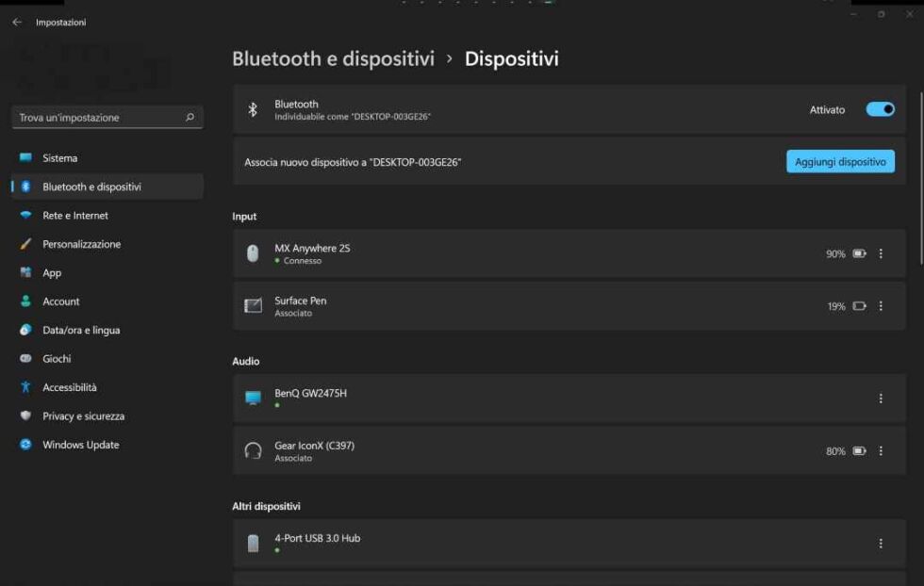This screenshot has height=586, width=924.
Task: Click the Trova un'impostazione search field
Action: (107, 117)
